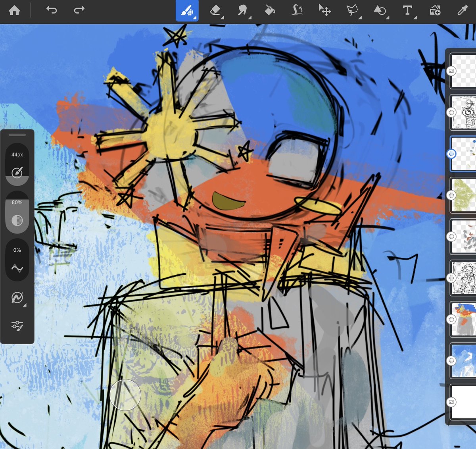Undo the last stroke
Image resolution: width=476 pixels, height=449 pixels.
tap(52, 10)
